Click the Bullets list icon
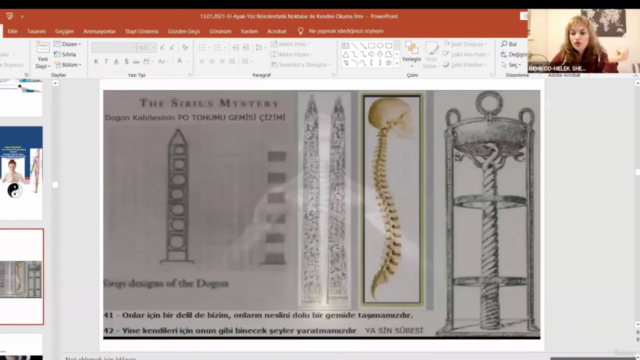 point(202,48)
